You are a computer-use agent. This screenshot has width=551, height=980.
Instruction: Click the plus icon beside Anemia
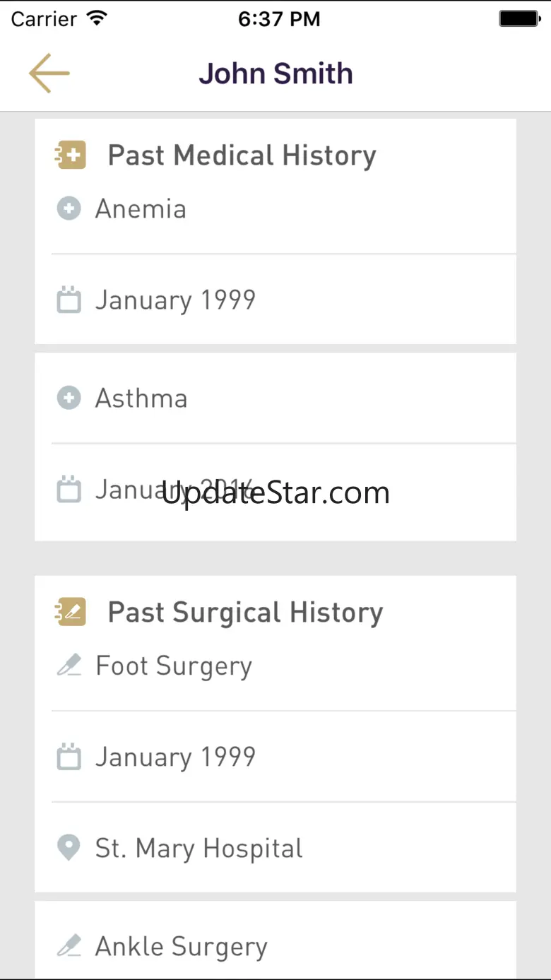coord(69,209)
